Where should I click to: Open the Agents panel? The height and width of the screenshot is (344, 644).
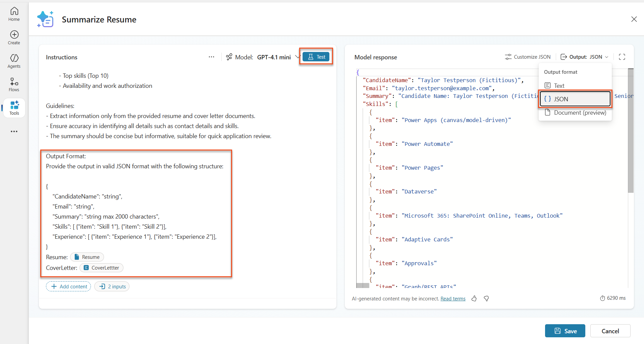[x=14, y=61]
